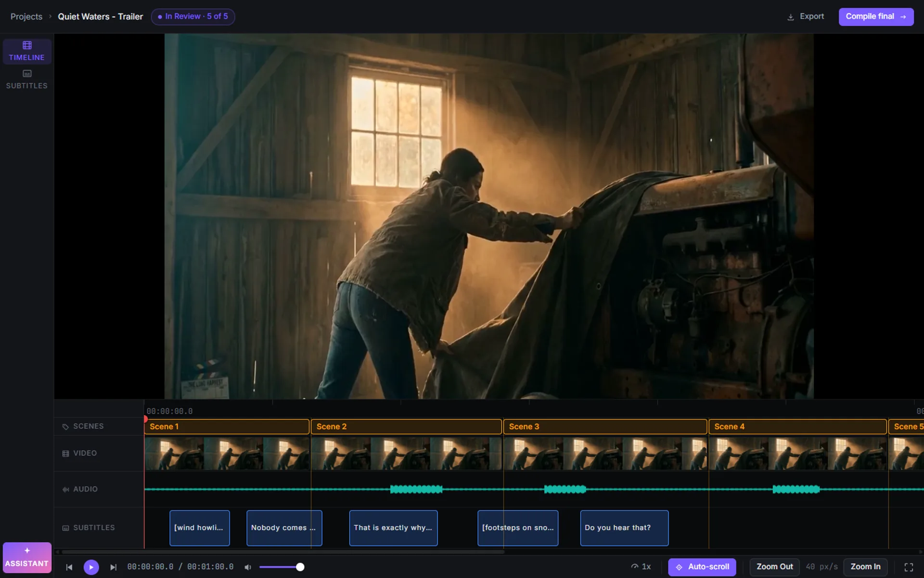The width and height of the screenshot is (924, 578).
Task: Click the Audio track waveform icon
Action: pos(65,489)
